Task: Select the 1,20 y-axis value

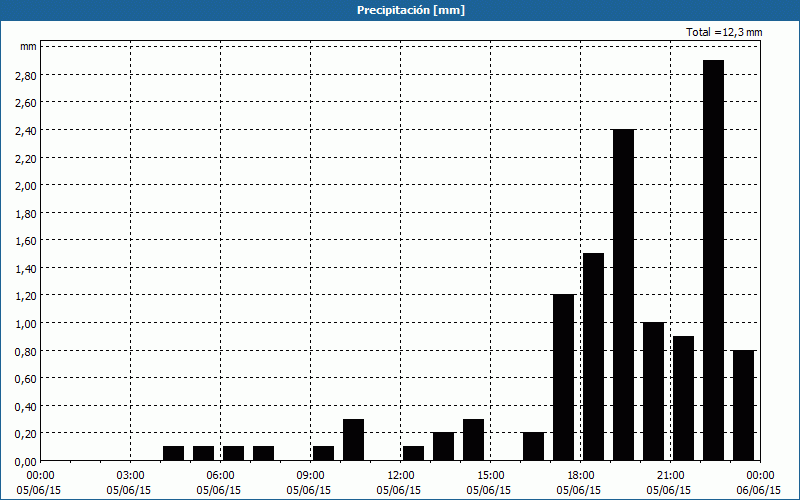Action: point(26,295)
